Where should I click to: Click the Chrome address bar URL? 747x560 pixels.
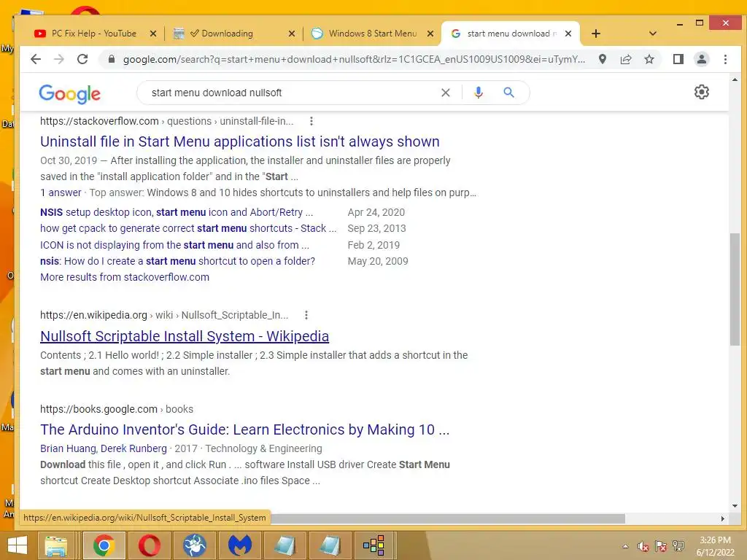pos(354,59)
